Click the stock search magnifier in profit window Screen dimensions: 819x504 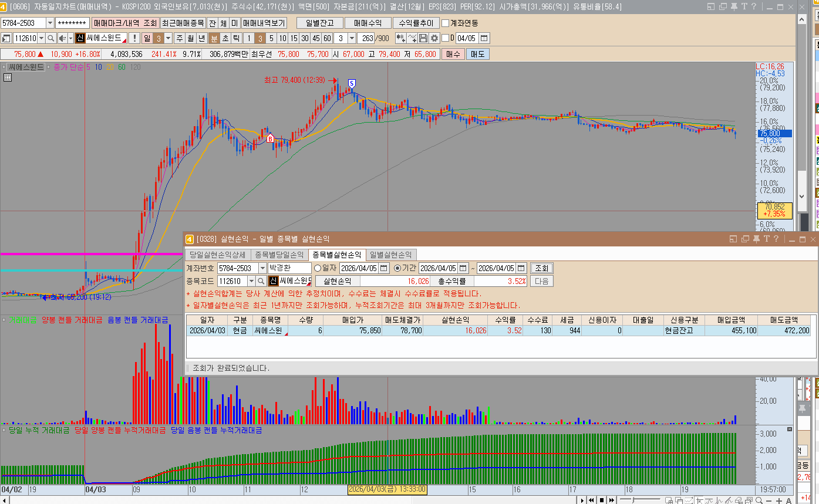click(262, 281)
